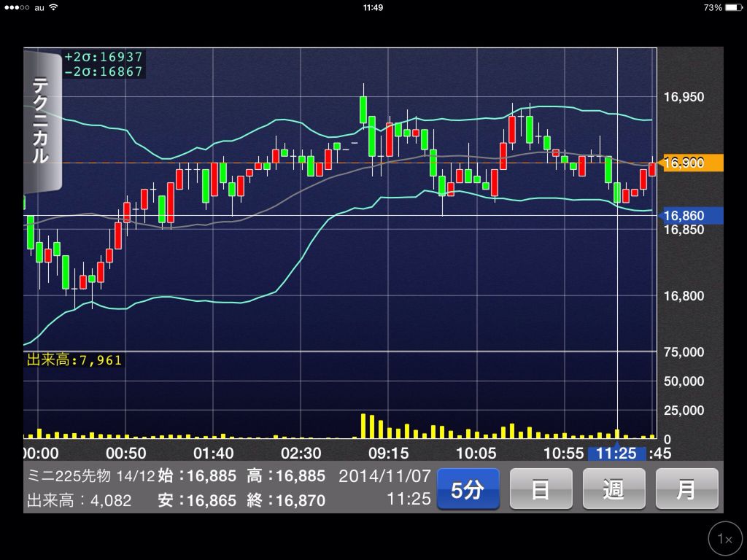The width and height of the screenshot is (747, 560).
Task: Tap the blue 16,860 price marker
Action: [x=690, y=216]
